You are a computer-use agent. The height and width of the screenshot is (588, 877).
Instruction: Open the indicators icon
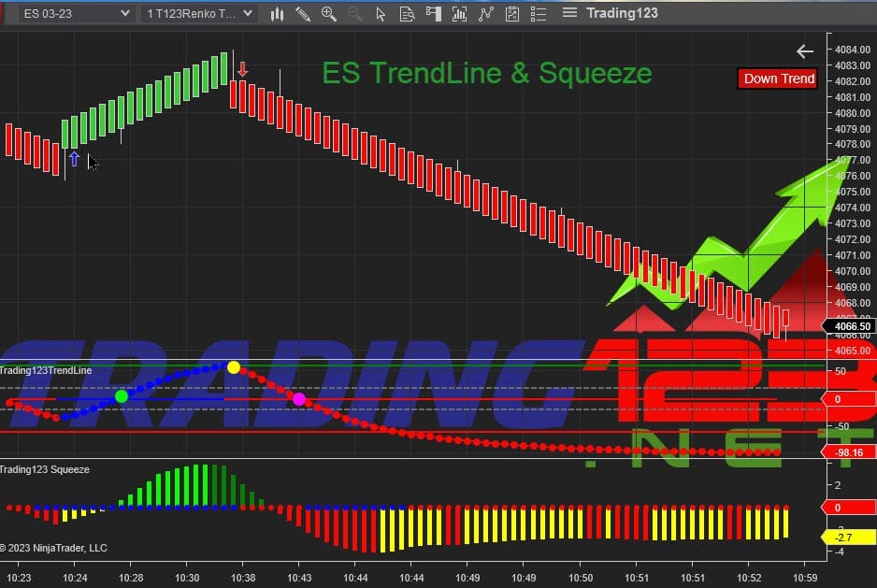[x=459, y=14]
